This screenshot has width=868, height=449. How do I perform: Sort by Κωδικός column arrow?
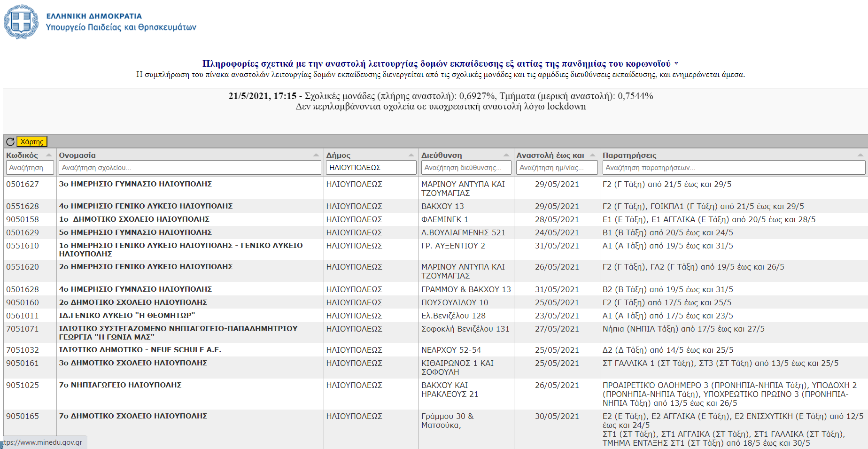tap(48, 155)
